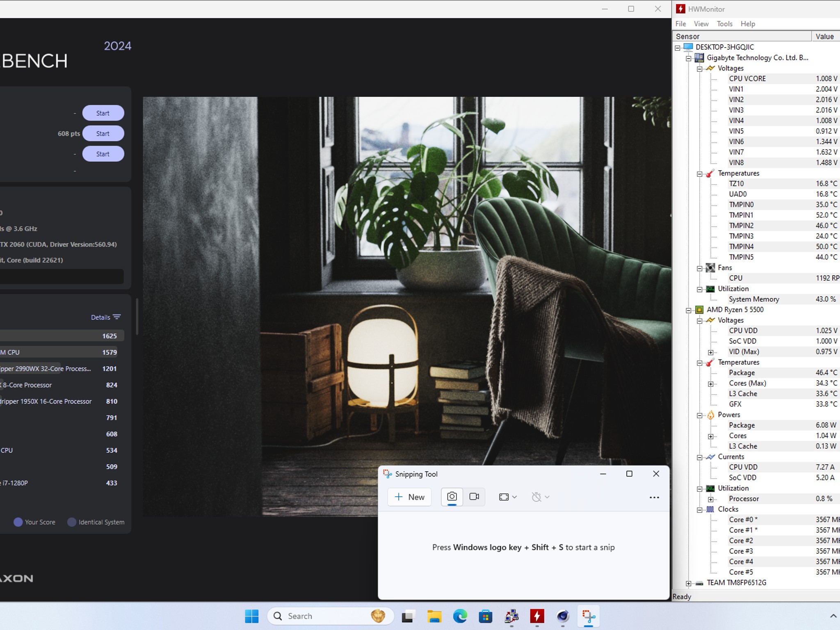The image size is (840, 630).
Task: Open Task View from the taskbar
Action: [408, 616]
